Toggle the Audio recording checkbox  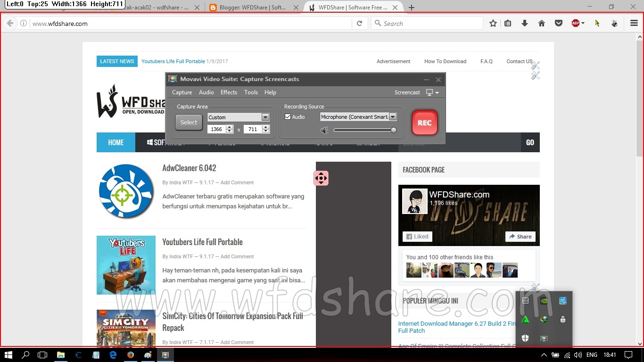tap(288, 117)
